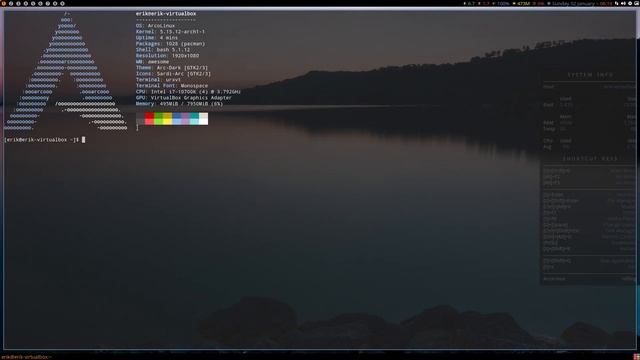Click the 'Theme: Arc-Dark [GTK2/3]' line
This screenshot has width=640, height=360.
pos(172,68)
